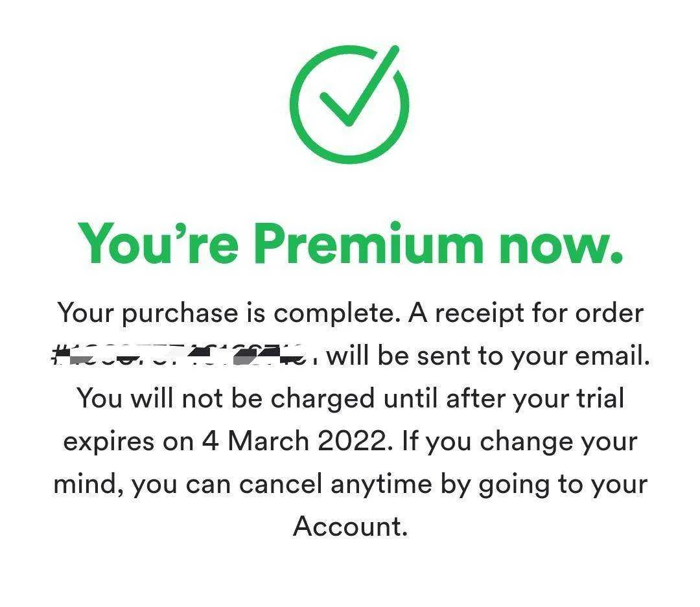Click the word "receipt" in the message

(479, 314)
